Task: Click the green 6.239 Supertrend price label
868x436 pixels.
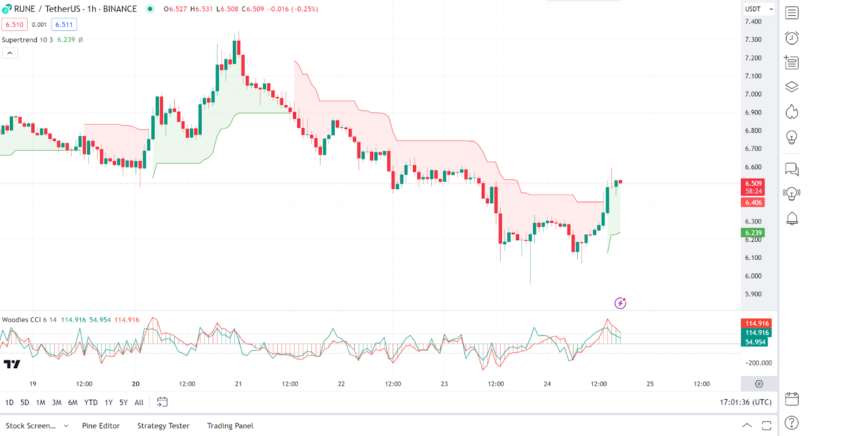Action: point(753,233)
